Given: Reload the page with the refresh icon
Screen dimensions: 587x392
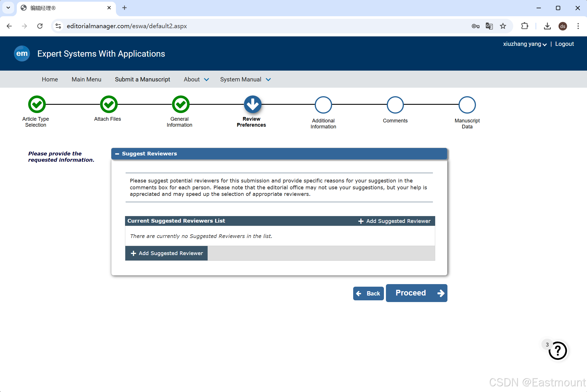Looking at the screenshot, I should pyautogui.click(x=40, y=26).
